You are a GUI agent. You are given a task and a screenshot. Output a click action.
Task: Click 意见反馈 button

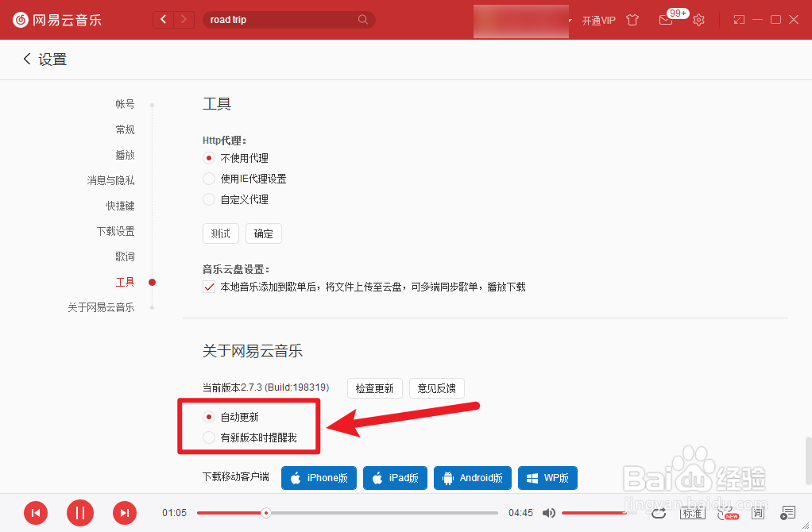click(436, 388)
